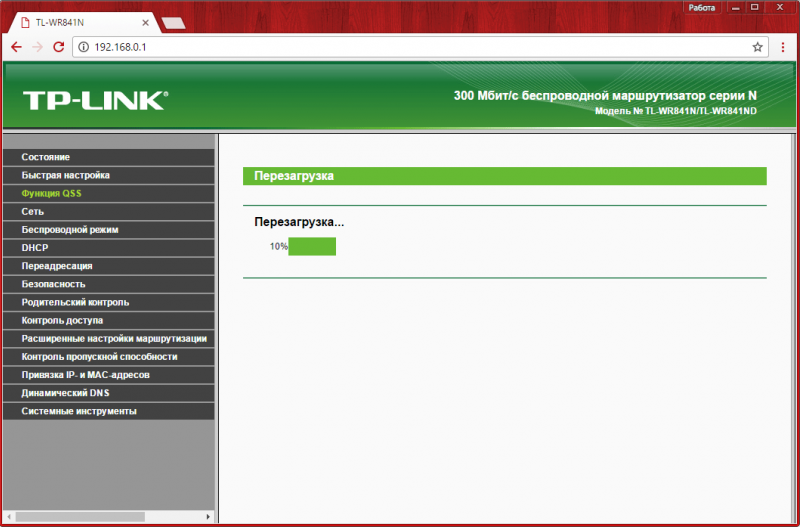Open Беспроводной режим settings
This screenshot has width=800, height=527.
109,230
